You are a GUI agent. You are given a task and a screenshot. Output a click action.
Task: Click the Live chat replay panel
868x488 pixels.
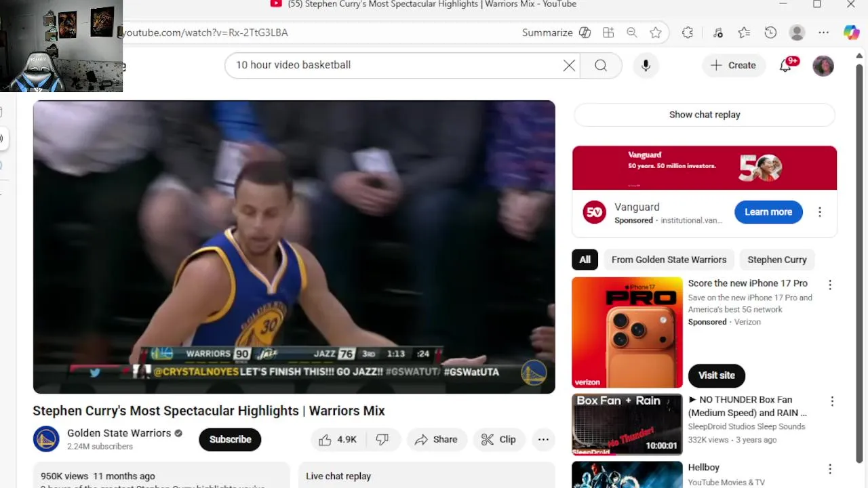coord(427,475)
